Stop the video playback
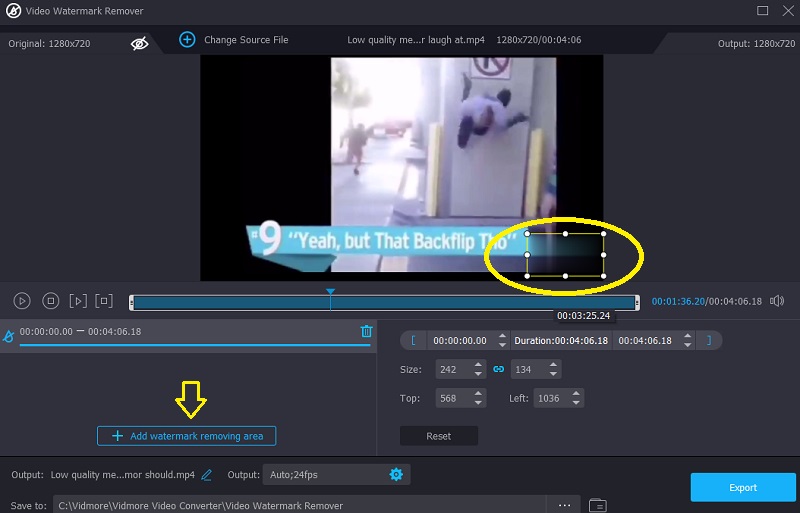Viewport: 800px width, 513px height. (51, 301)
